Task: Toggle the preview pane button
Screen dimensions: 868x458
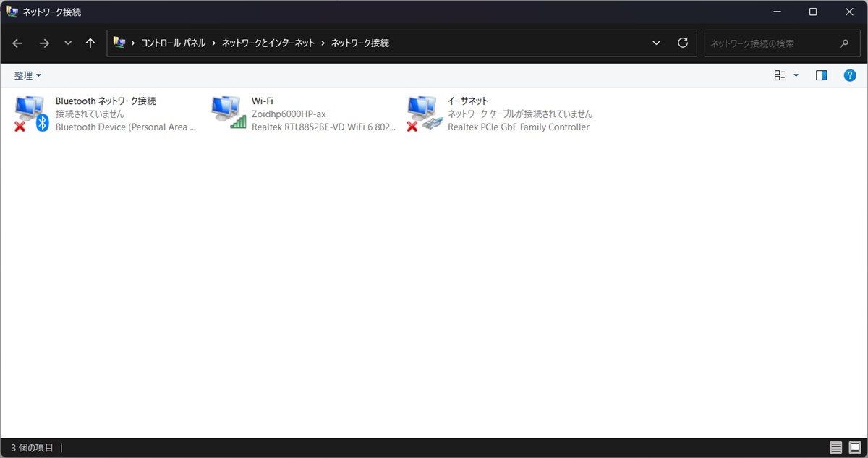Action: [x=821, y=75]
